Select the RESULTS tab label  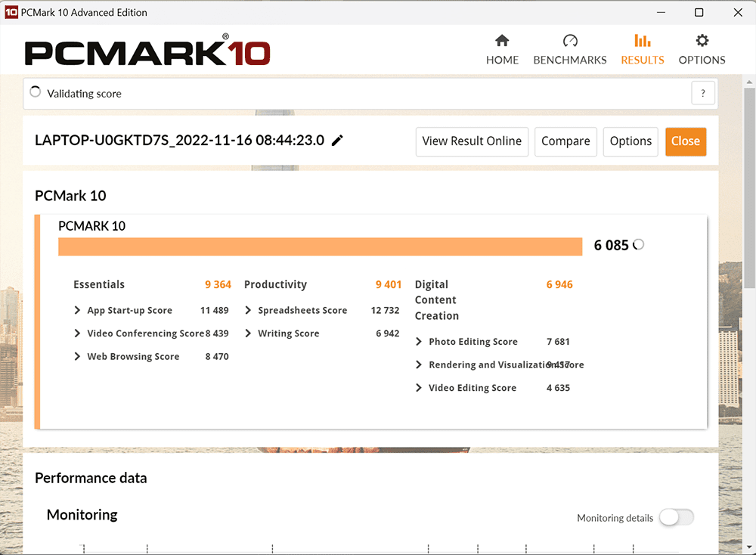[642, 60]
